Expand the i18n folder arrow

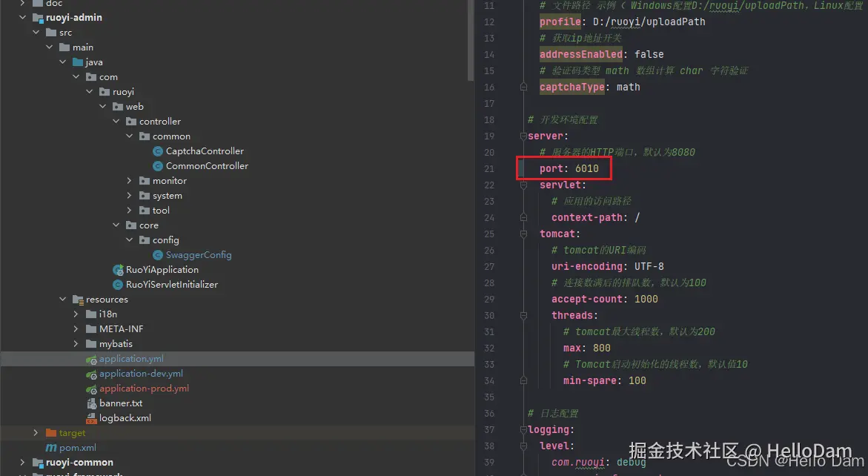pos(76,314)
